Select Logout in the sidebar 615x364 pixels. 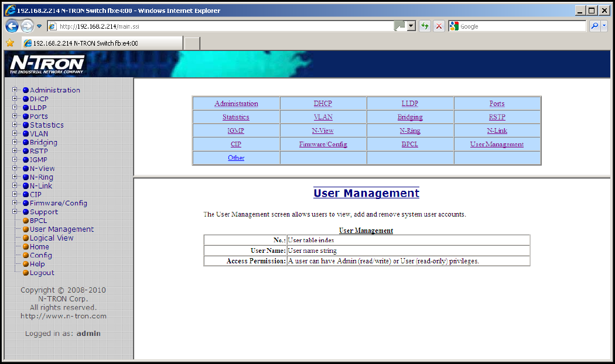click(x=42, y=273)
